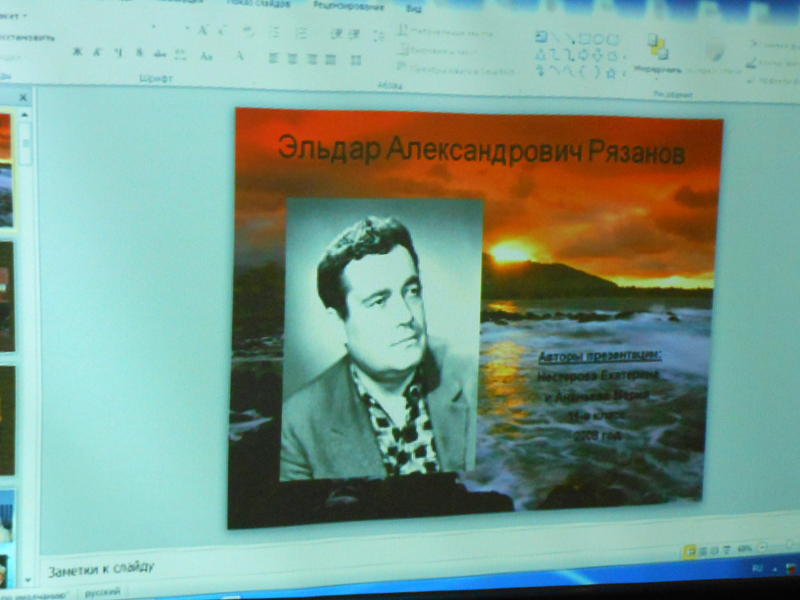Select the bulleted list icon

[273, 32]
